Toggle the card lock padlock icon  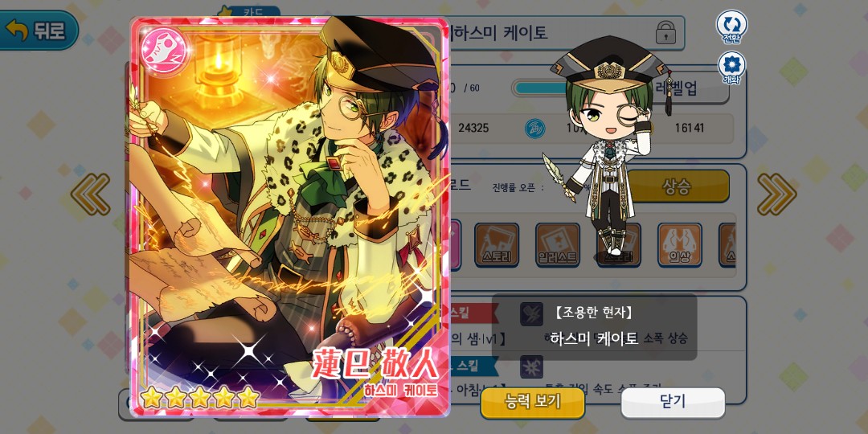point(665,33)
